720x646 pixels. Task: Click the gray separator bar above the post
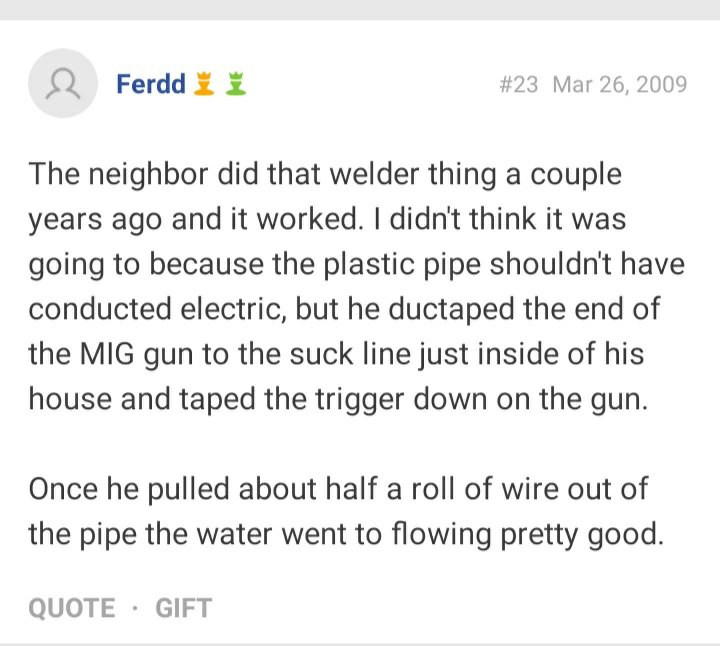pos(360,10)
